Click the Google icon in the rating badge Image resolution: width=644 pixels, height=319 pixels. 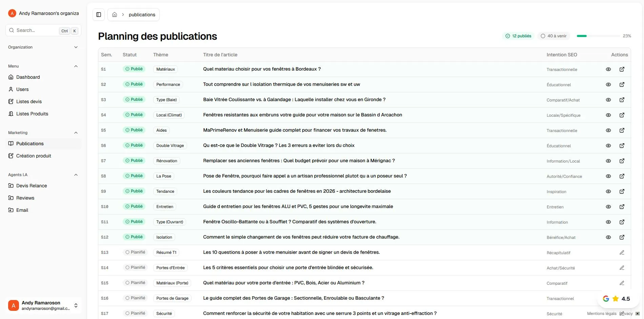point(606,299)
